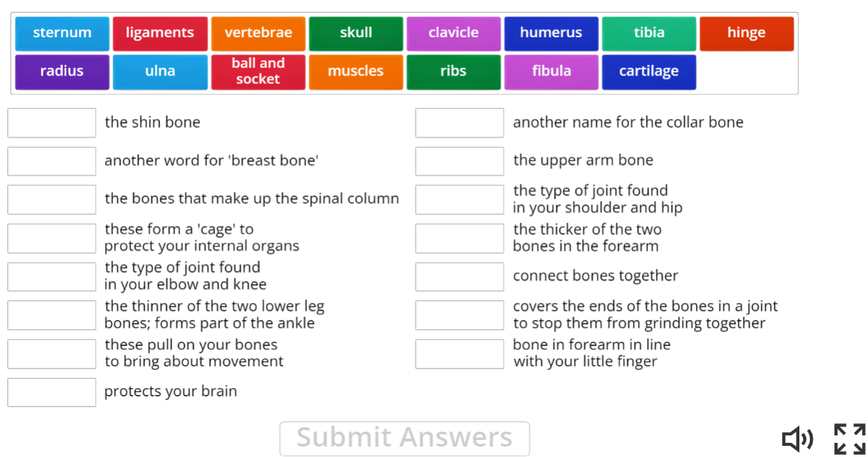Select the 'skull' word tile

tap(356, 32)
